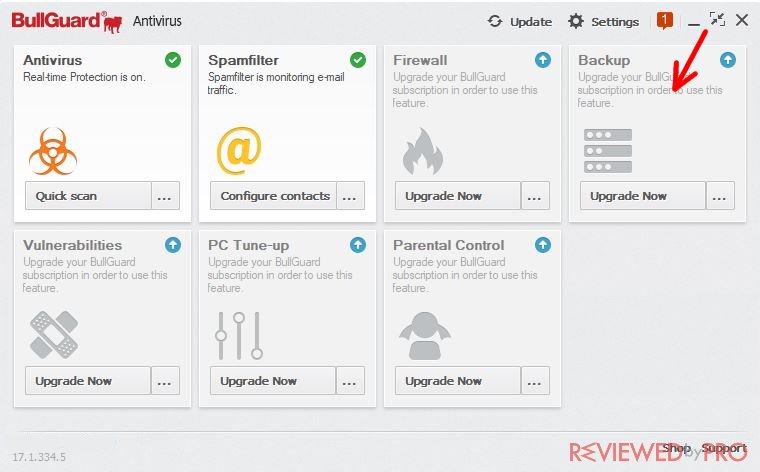Open Vulnerabilities more options (...) menu
760x472 pixels.
pos(165,381)
